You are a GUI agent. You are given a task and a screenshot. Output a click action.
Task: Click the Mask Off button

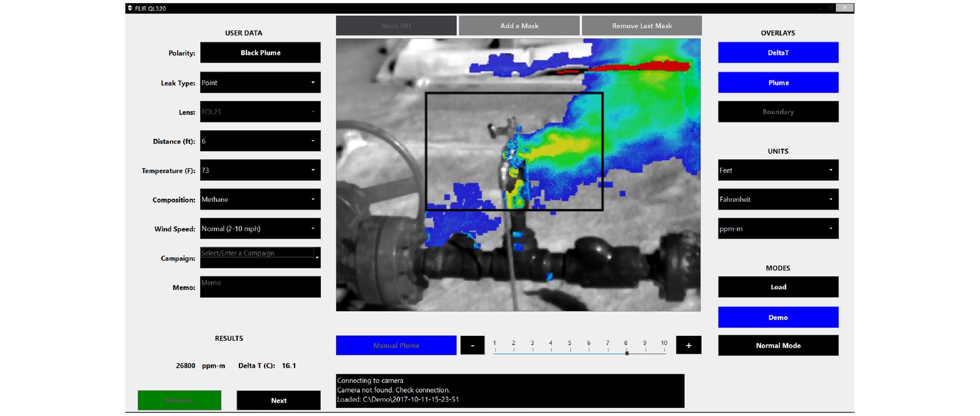coord(396,26)
